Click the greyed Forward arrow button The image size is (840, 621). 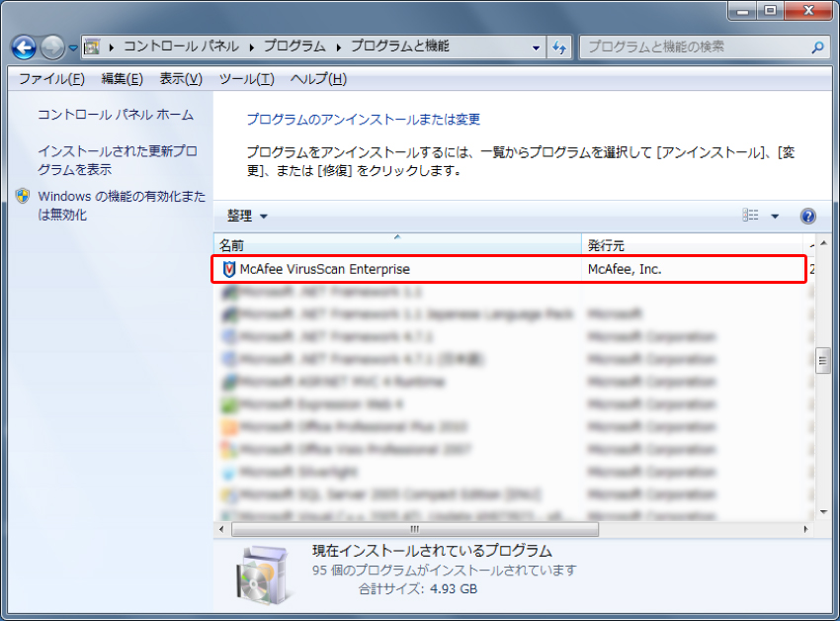(52, 47)
